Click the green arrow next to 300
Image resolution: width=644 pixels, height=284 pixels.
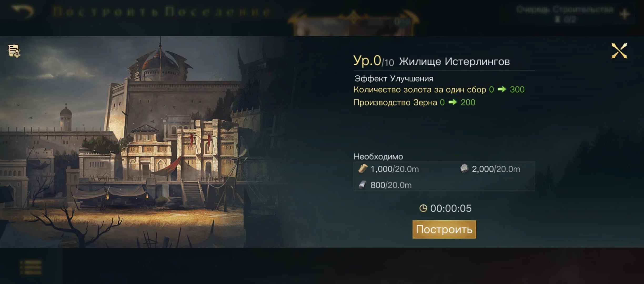(x=502, y=89)
